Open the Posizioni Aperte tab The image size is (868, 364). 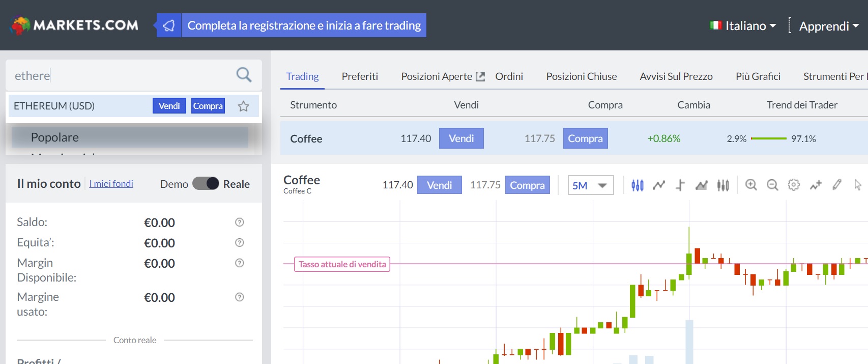click(x=437, y=76)
